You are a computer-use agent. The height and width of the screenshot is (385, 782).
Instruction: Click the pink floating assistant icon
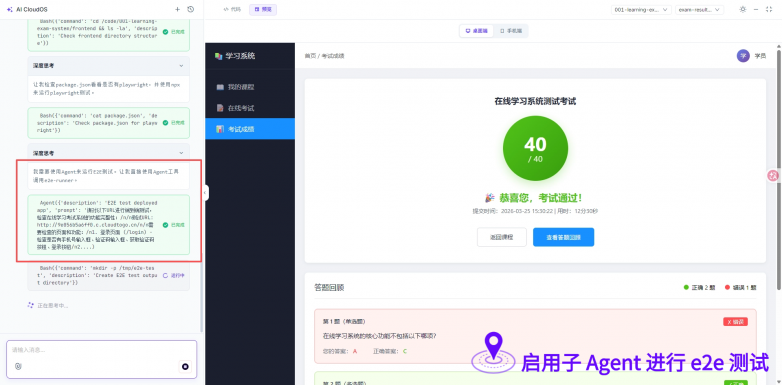tap(773, 176)
